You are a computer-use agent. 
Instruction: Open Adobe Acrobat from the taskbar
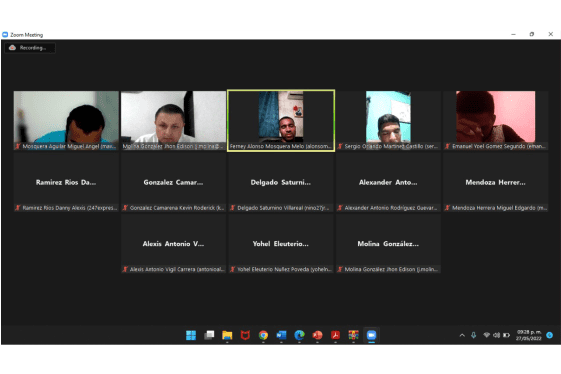335,335
